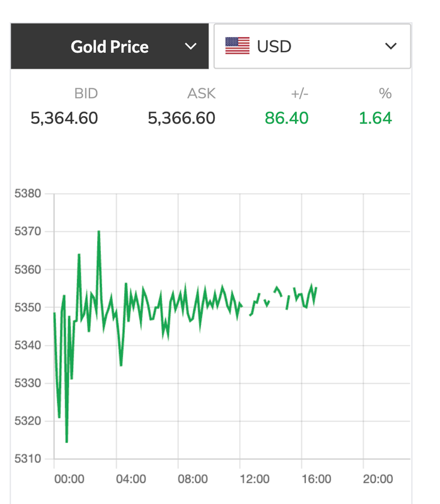The image size is (440, 504).
Task: Click the chevron beside Gold Price
Action: point(190,47)
